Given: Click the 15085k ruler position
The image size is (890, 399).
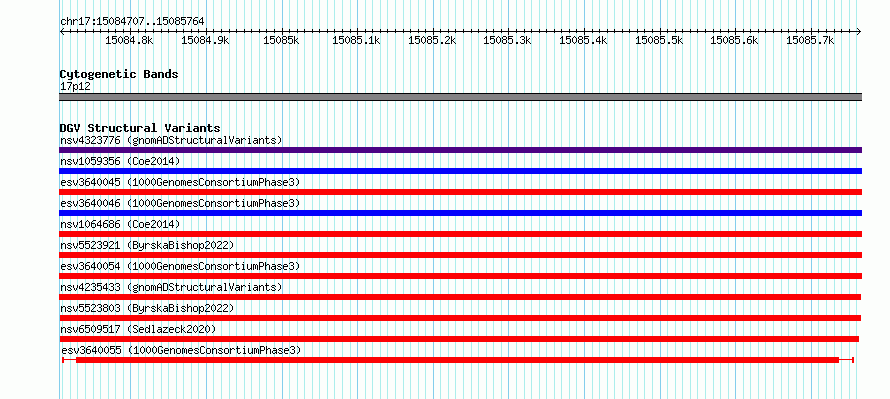Looking at the screenshot, I should (281, 40).
